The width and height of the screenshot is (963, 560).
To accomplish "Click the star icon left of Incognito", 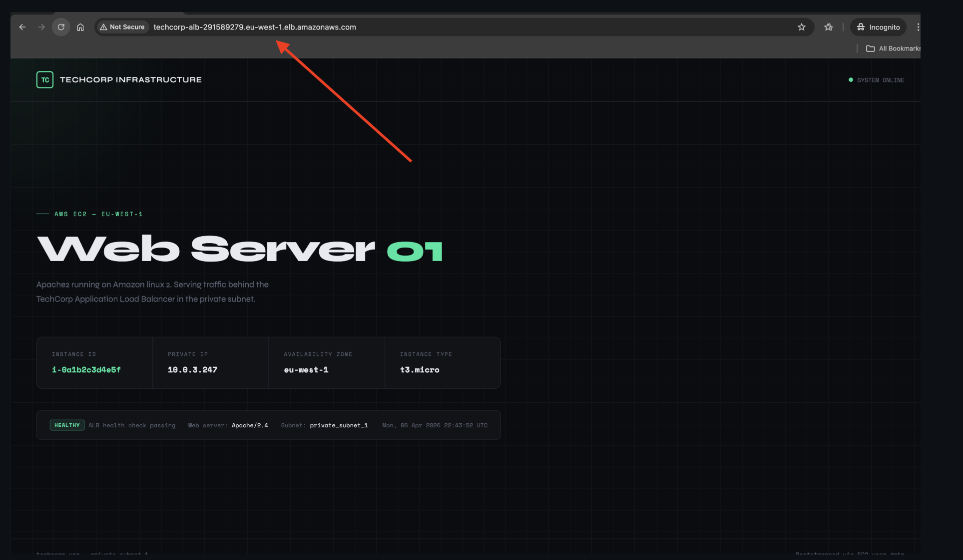I will click(x=829, y=27).
